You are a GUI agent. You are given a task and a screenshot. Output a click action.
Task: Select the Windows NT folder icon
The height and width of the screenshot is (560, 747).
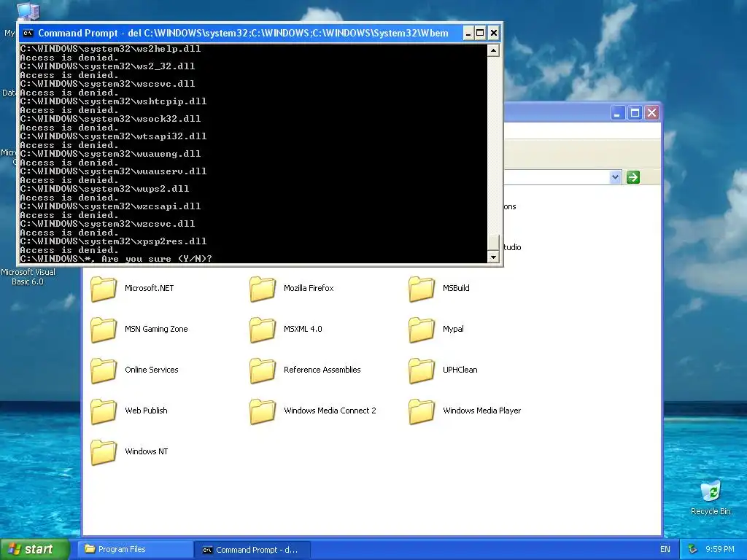pos(104,452)
